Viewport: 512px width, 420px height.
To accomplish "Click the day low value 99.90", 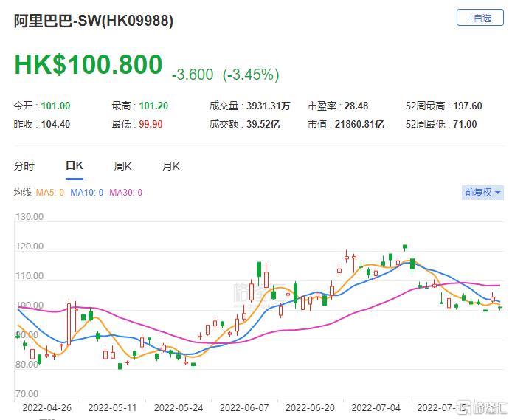I will coord(151,124).
